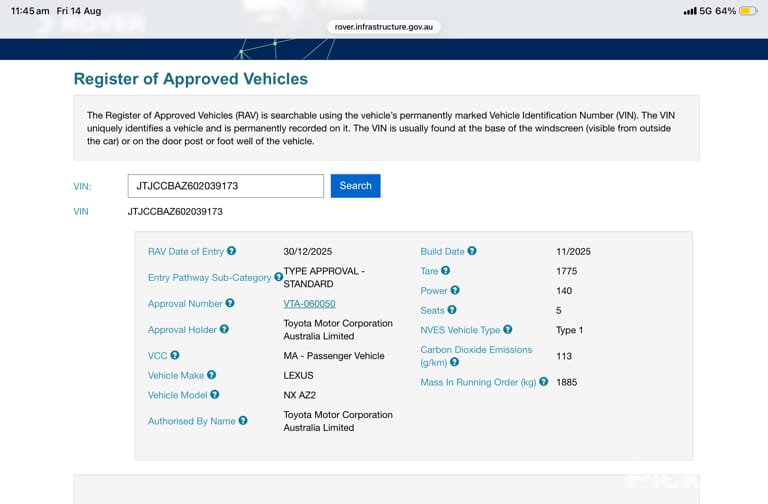This screenshot has height=504, width=768.
Task: Select the Power value 140
Action: point(564,290)
